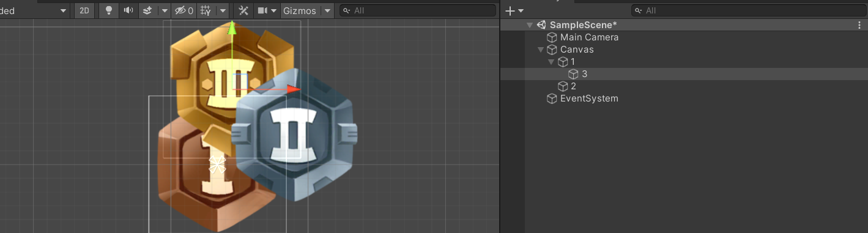The image size is (868, 233).
Task: Open the shading mode dropdown ending in 'ded'
Action: pyautogui.click(x=34, y=10)
